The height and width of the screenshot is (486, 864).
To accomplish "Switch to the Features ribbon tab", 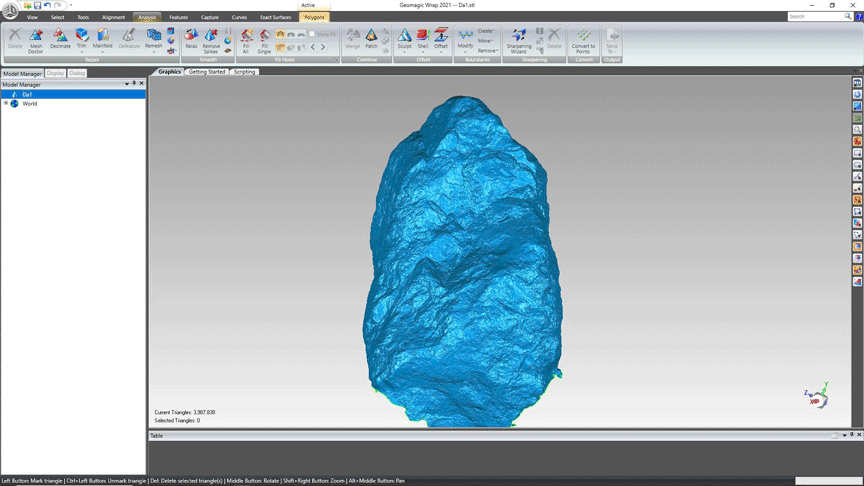I will tap(178, 17).
